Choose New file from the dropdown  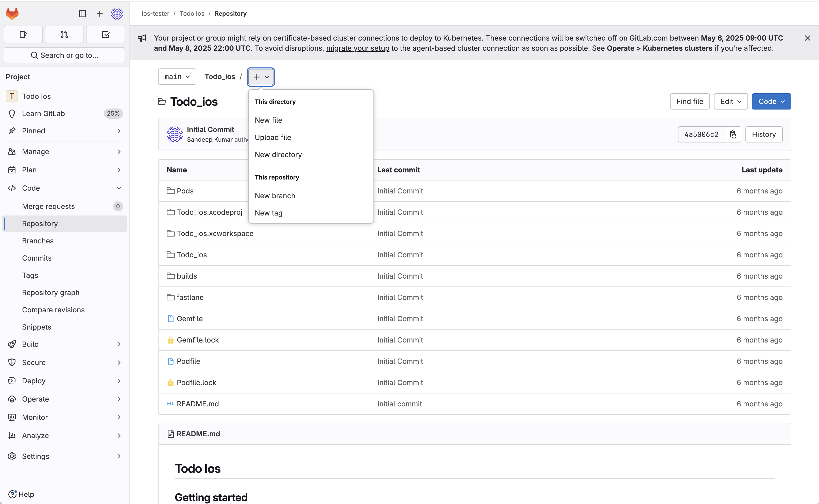click(311, 120)
